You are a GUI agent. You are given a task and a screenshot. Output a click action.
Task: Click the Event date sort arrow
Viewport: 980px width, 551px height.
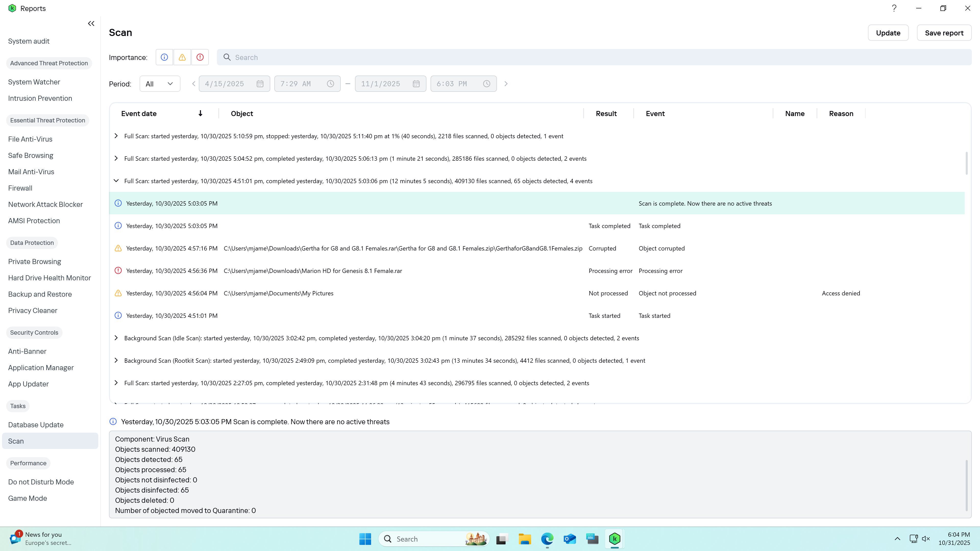point(201,113)
